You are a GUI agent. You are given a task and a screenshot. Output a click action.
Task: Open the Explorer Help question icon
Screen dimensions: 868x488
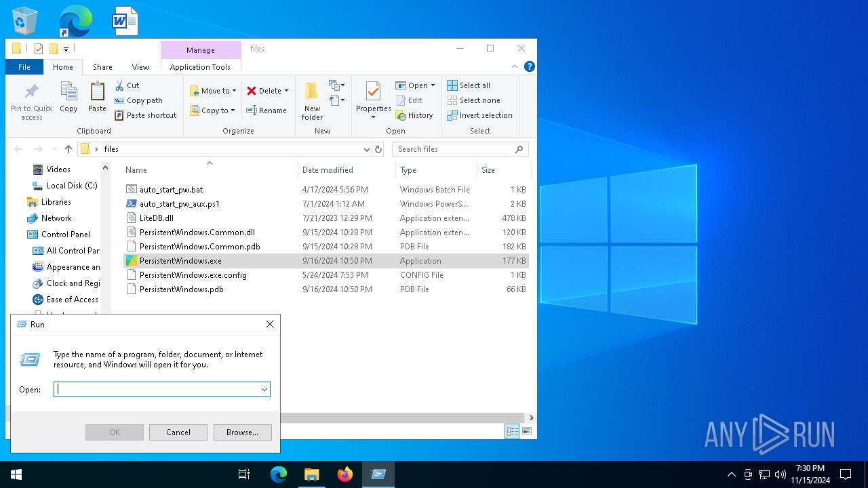530,66
